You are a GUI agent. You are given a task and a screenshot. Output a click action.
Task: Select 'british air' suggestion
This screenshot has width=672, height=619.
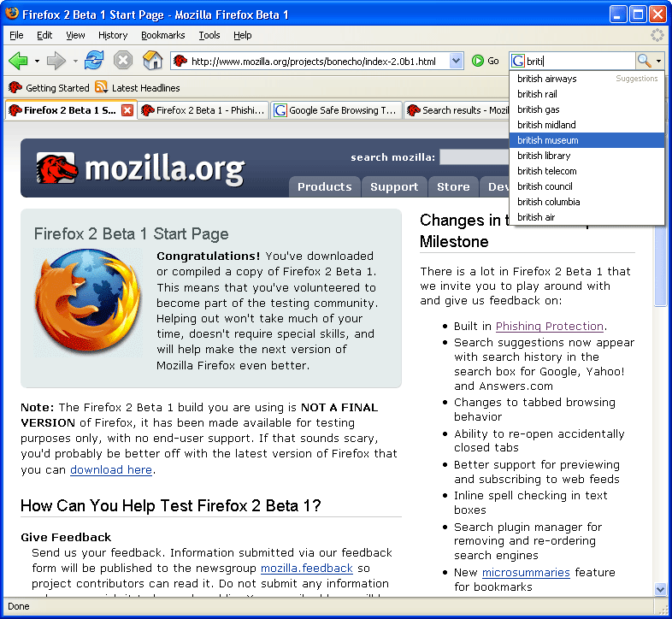coord(587,217)
